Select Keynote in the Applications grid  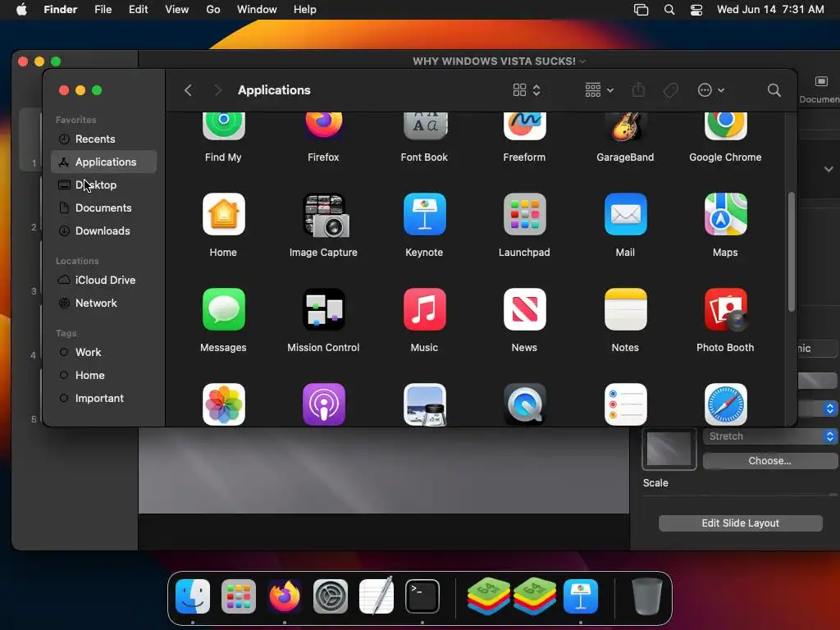424,214
